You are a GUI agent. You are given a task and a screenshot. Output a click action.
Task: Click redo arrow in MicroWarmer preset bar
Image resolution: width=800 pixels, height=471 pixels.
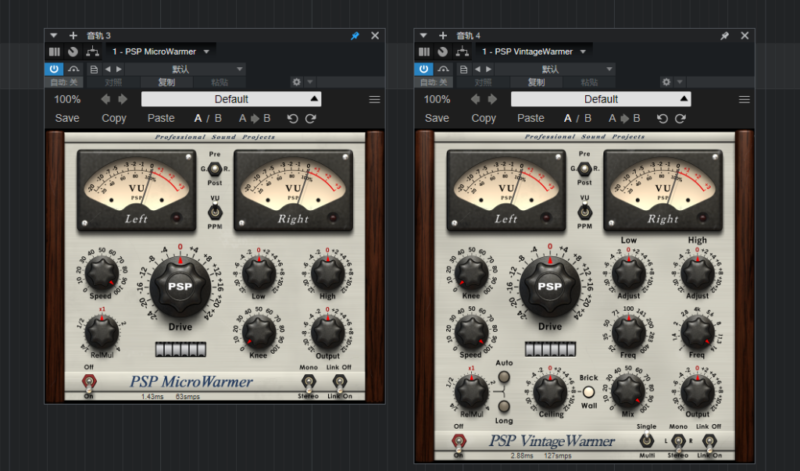tap(311, 118)
